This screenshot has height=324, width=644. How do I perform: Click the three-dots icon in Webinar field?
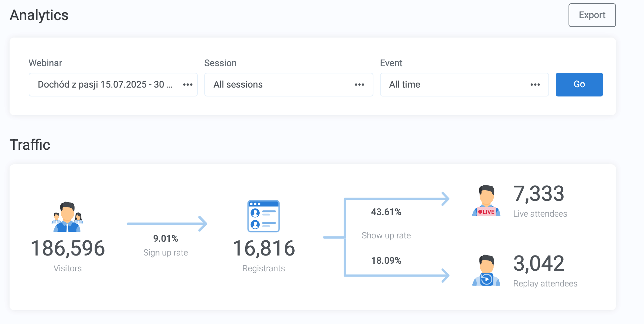(188, 85)
